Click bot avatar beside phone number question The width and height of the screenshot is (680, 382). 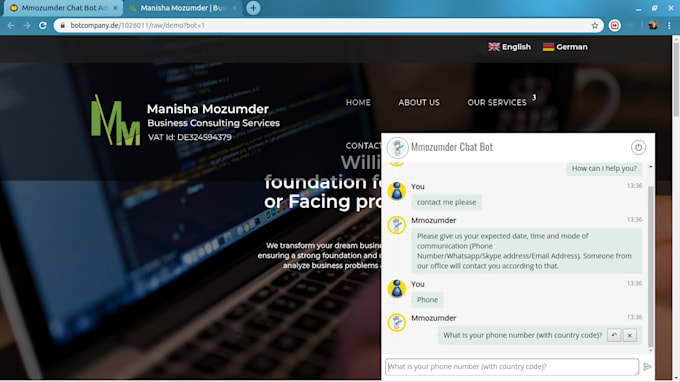(x=396, y=323)
